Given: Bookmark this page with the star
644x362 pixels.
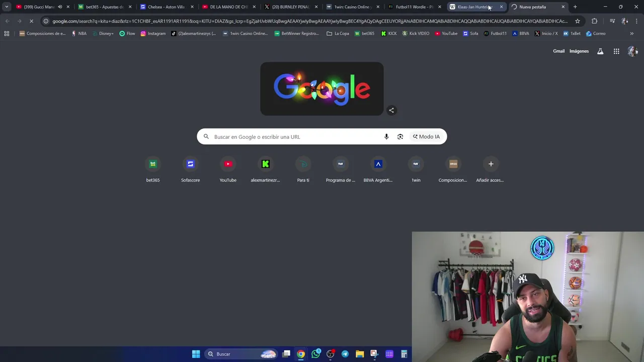Looking at the screenshot, I should point(578,21).
